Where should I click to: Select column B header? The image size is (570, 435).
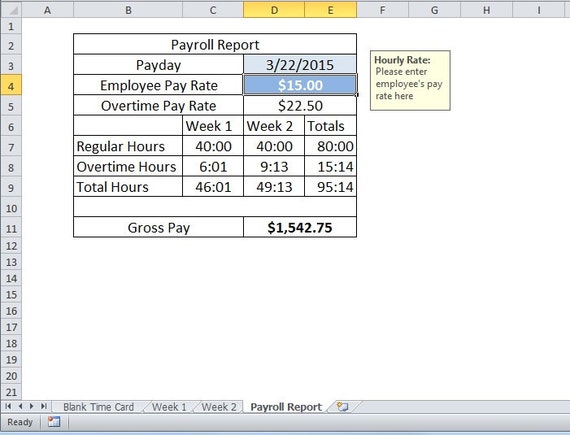pyautogui.click(x=128, y=10)
